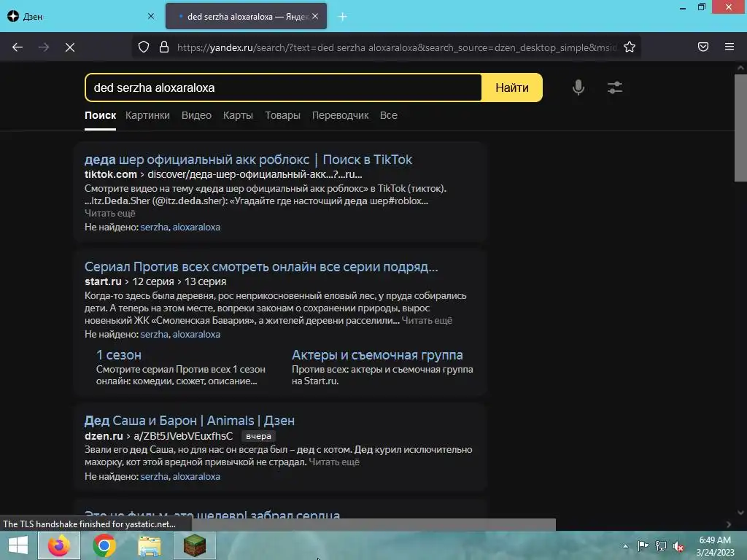Open the 13 серия breadcrumb
747x560 pixels.
coord(205,281)
